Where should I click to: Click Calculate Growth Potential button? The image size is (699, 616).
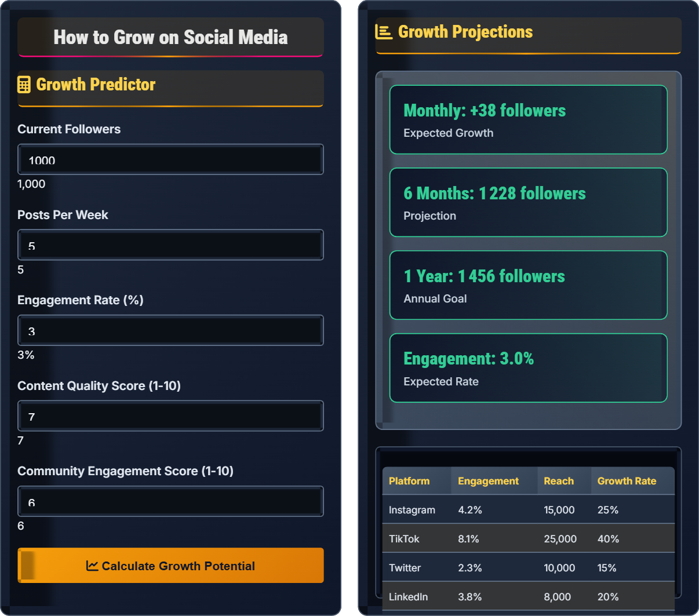(x=170, y=566)
